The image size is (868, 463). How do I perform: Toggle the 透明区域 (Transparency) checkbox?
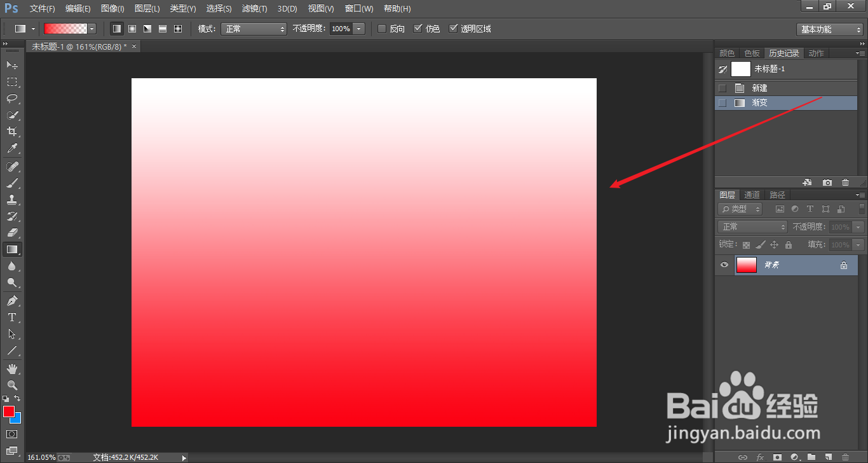click(x=453, y=29)
